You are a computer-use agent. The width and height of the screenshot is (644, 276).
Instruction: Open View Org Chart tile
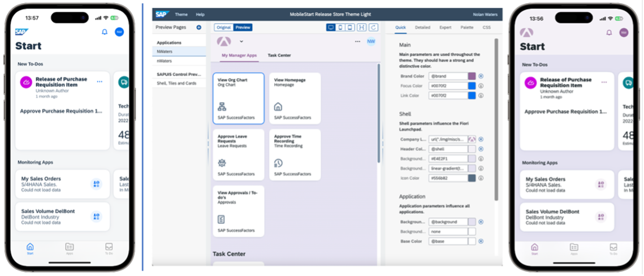point(239,98)
